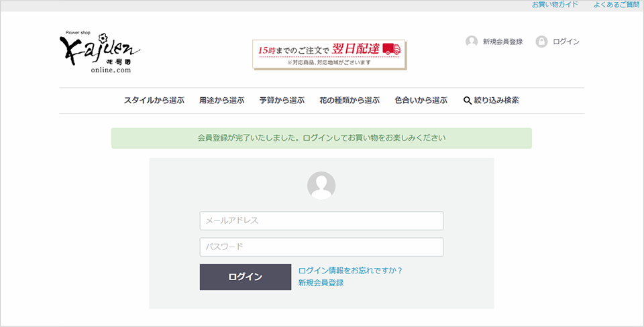Open the よくあるご質問 FAQ link
The image size is (644, 327).
pyautogui.click(x=616, y=4)
